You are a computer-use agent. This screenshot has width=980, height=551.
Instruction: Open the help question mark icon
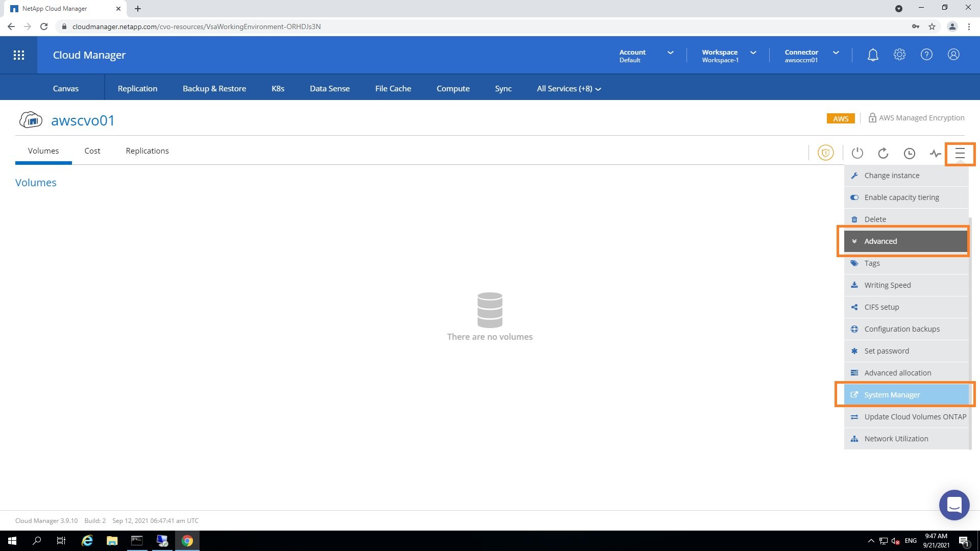click(926, 55)
